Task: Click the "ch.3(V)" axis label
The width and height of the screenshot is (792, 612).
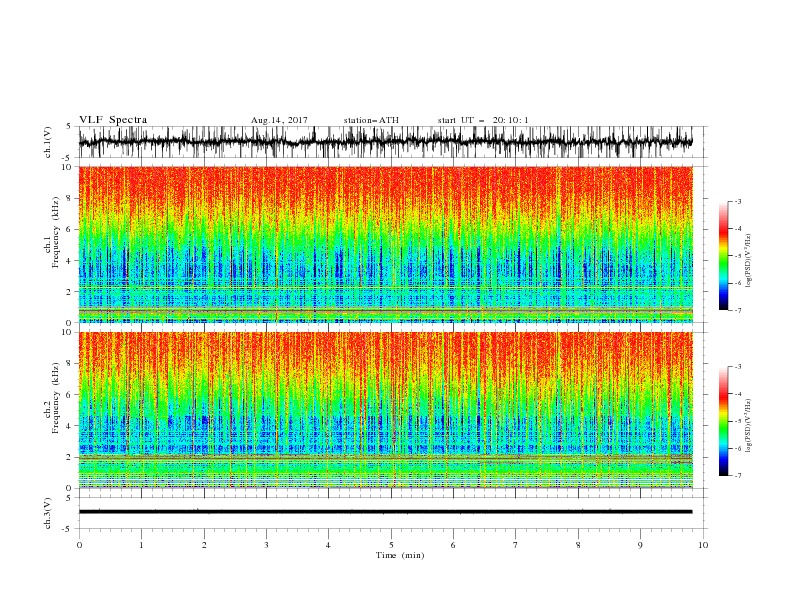Action: click(x=48, y=513)
